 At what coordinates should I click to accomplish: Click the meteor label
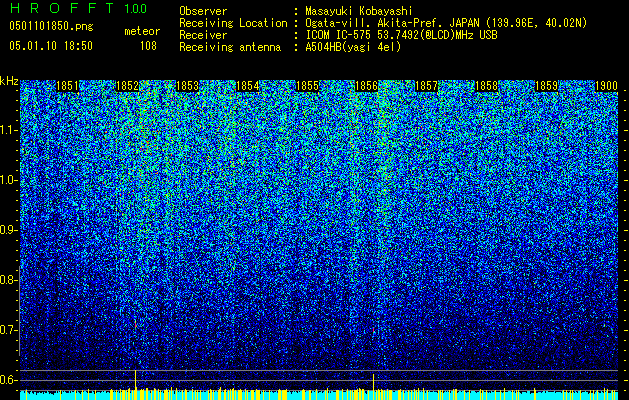point(142,31)
